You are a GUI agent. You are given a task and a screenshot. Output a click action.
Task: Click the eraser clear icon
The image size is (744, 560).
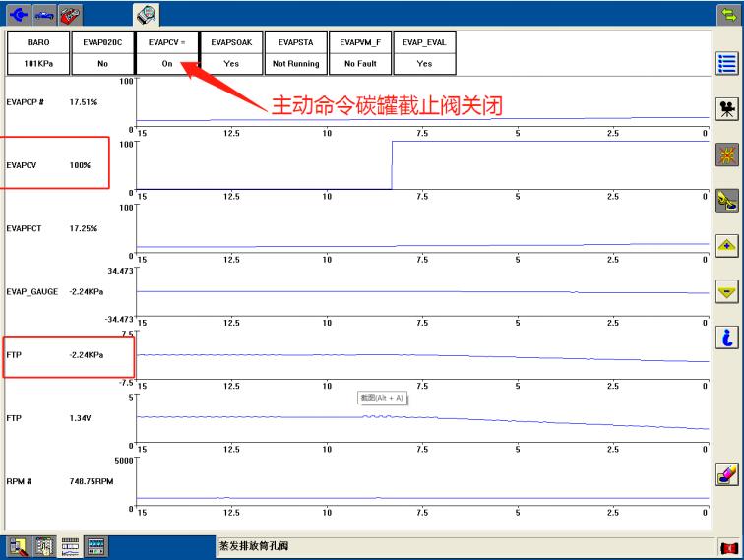(x=727, y=474)
